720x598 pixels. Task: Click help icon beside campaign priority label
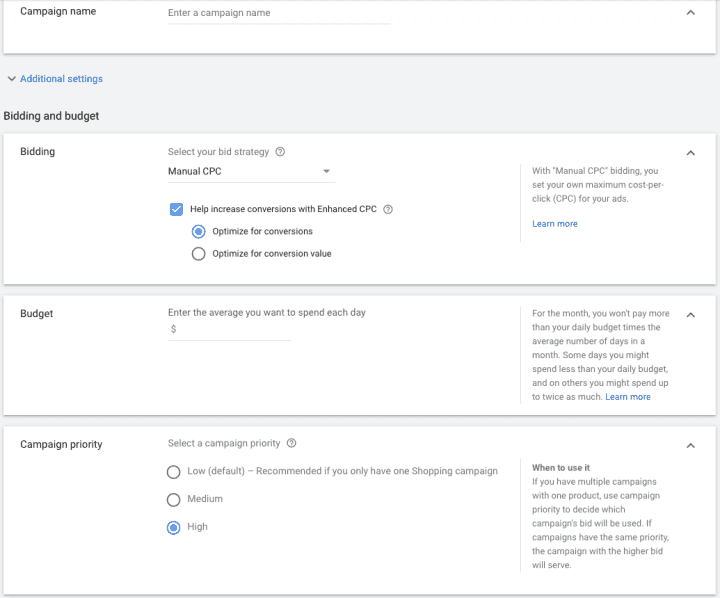(x=291, y=443)
